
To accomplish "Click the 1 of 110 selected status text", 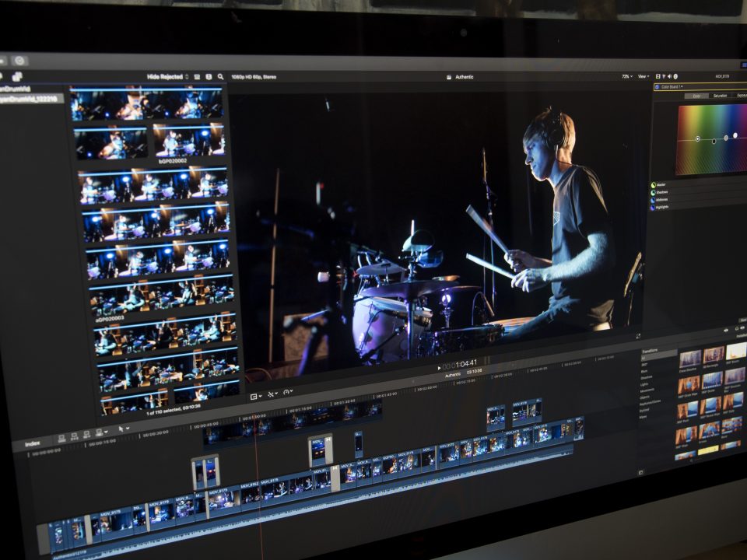I will pyautogui.click(x=174, y=410).
